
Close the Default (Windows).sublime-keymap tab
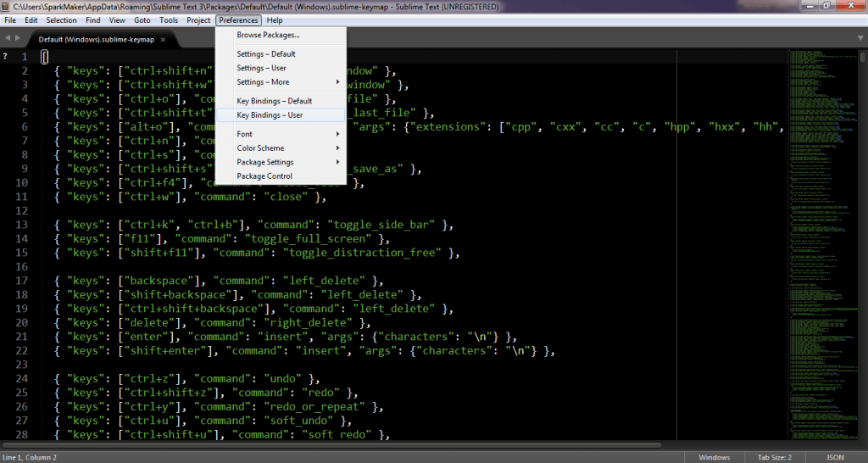point(163,39)
